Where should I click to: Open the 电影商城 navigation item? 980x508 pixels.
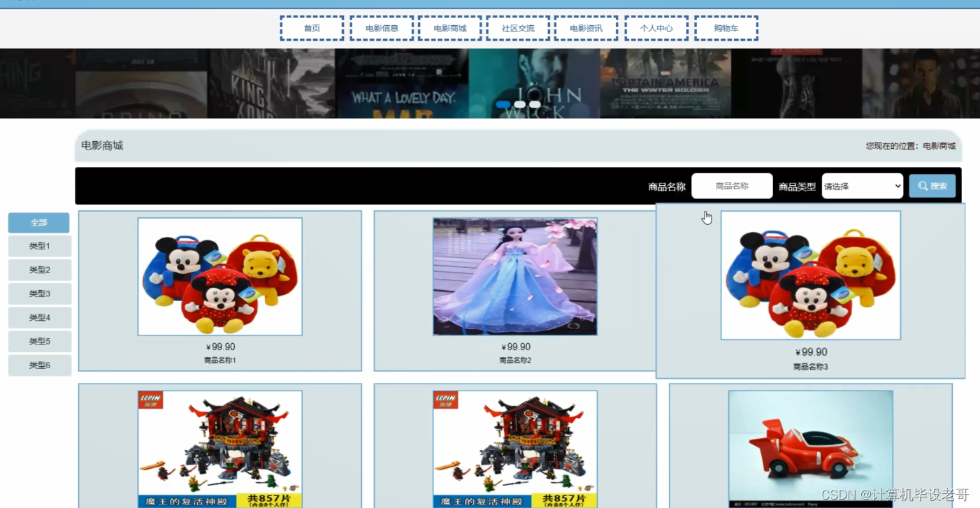[x=449, y=29]
